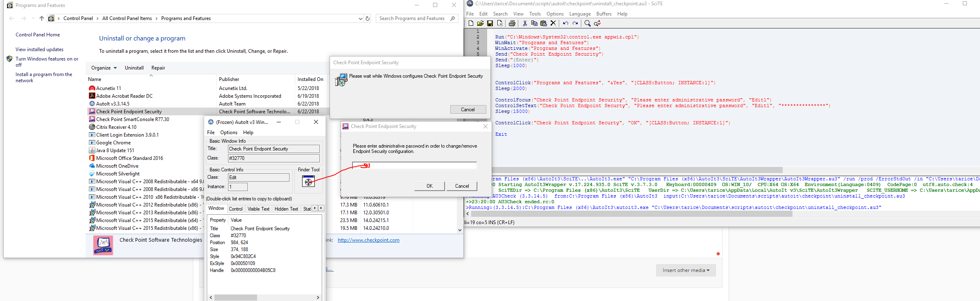The image size is (980, 301).
Task: Click the Delete X icon in SciTE toolbar
Action: (553, 23)
